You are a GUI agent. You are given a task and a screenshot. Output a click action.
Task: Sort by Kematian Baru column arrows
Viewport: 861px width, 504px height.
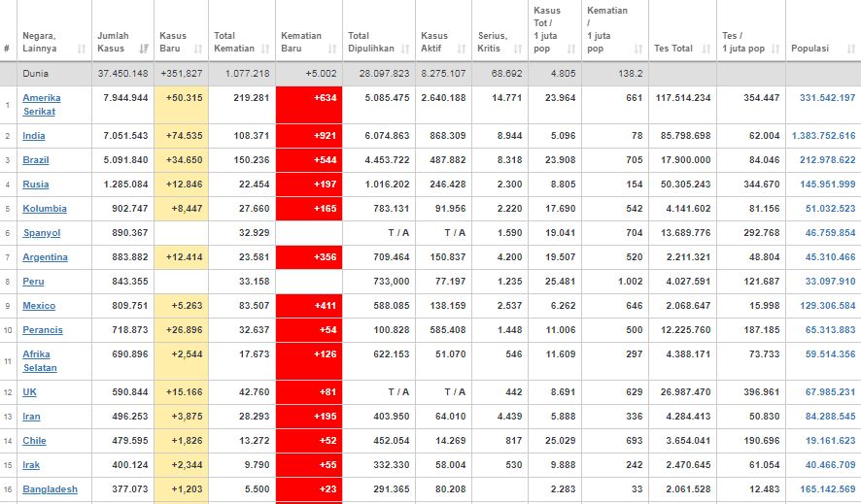tap(332, 49)
